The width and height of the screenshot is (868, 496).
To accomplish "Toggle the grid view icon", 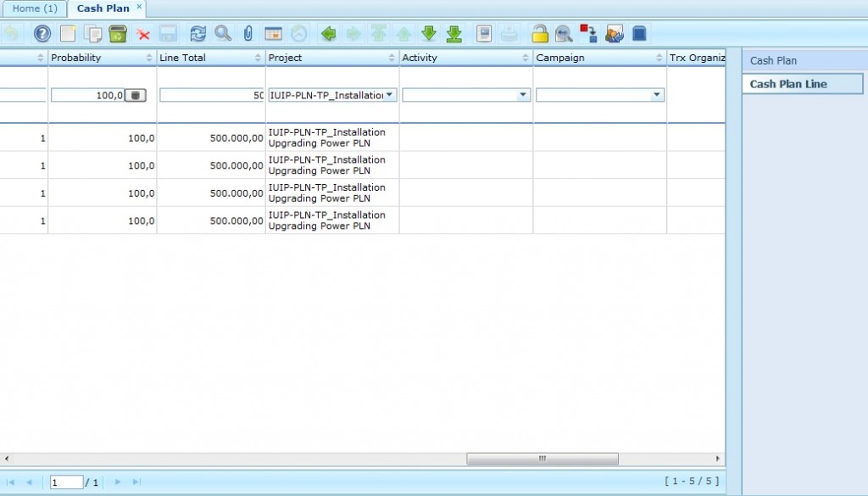I will pos(273,34).
